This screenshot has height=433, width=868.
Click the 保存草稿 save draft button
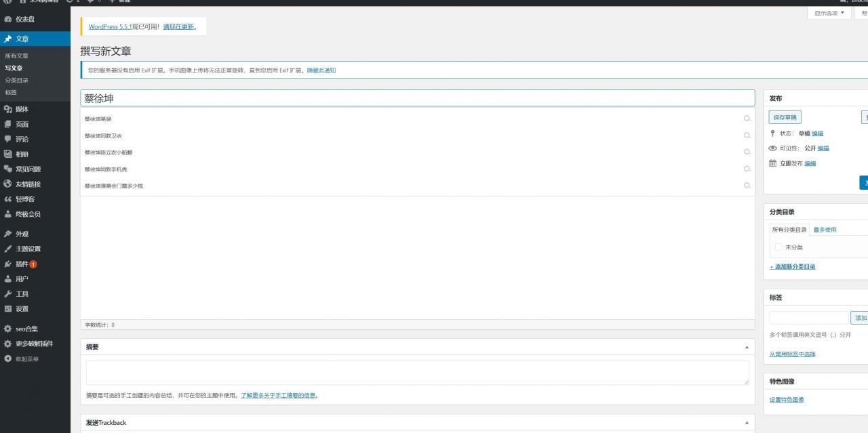coord(785,117)
